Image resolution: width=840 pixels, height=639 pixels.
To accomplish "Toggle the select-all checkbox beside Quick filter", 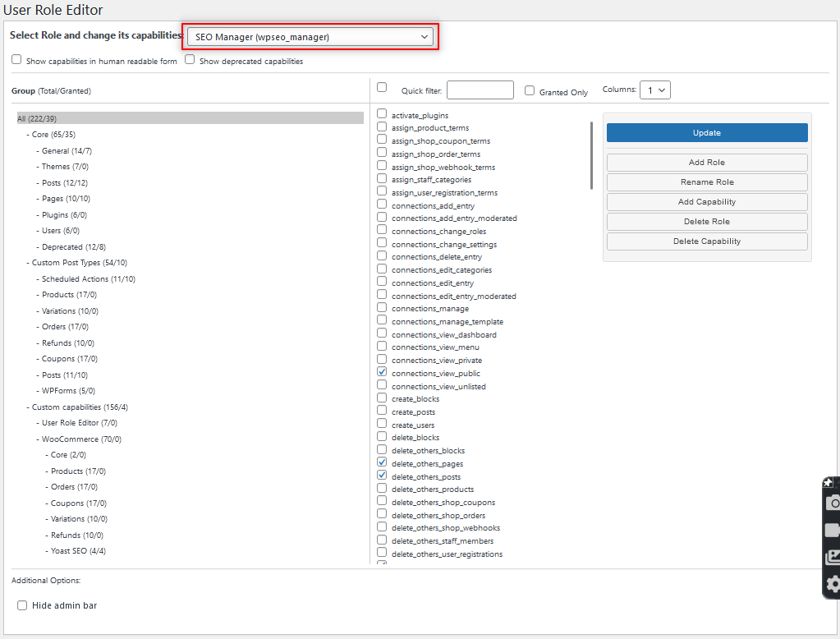I will (382, 87).
